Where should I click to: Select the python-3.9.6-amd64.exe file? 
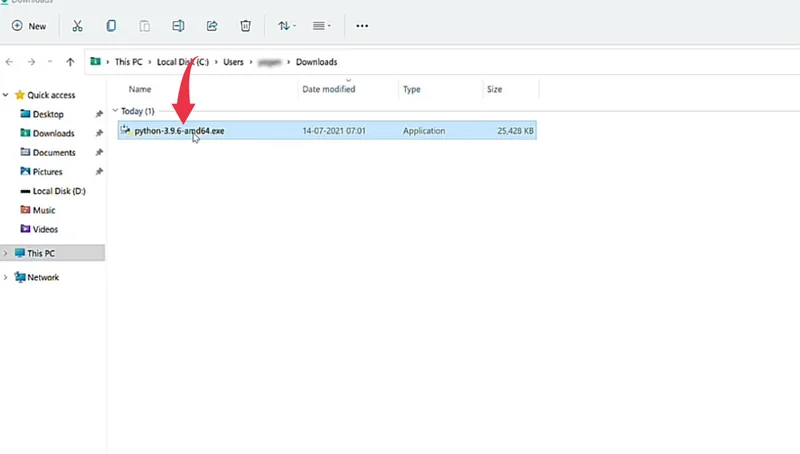coord(179,131)
